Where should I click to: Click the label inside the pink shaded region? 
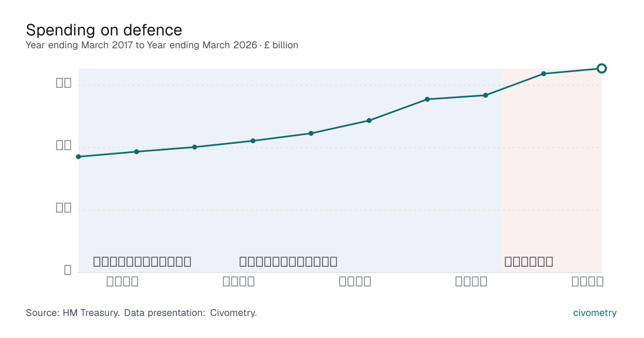[x=529, y=262]
